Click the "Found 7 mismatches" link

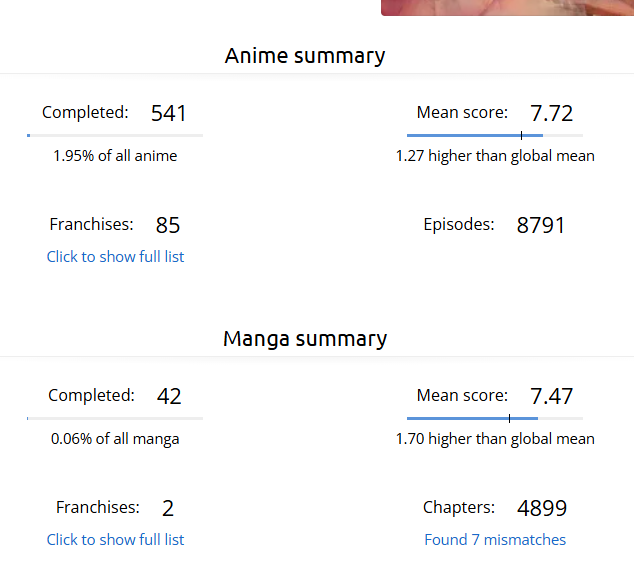pyautogui.click(x=495, y=540)
